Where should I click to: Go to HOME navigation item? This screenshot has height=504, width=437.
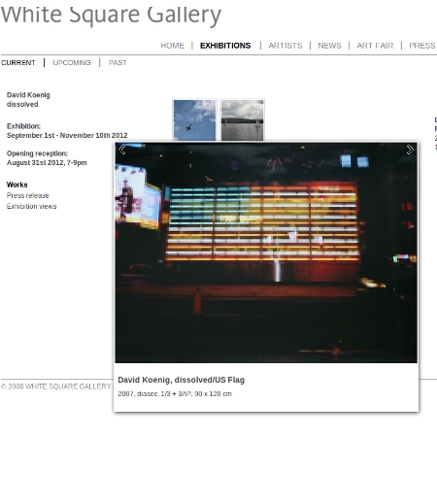(172, 46)
